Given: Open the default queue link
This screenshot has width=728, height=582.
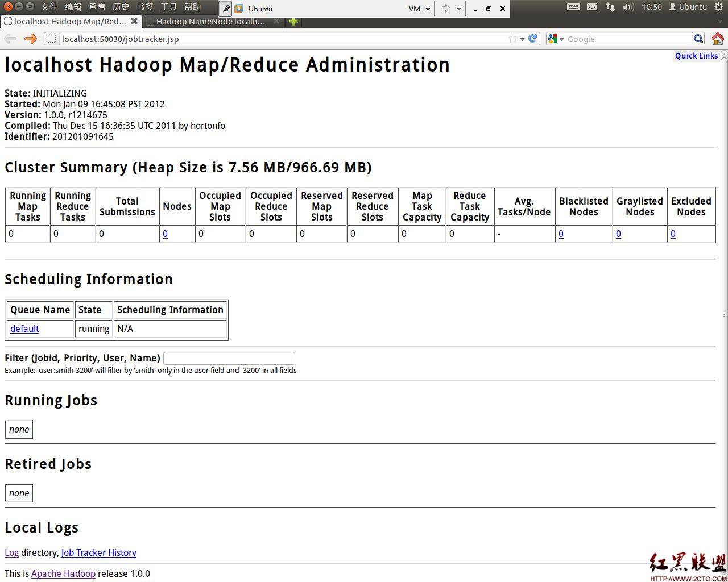Looking at the screenshot, I should (x=24, y=329).
